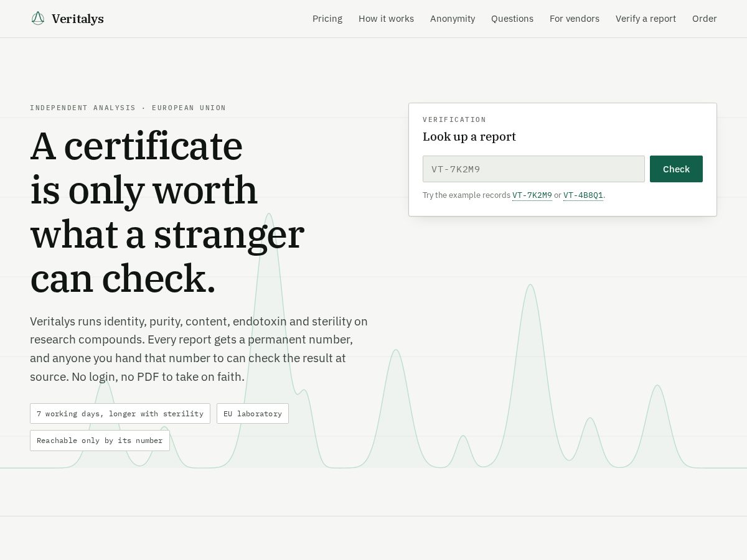This screenshot has width=747, height=560.
Task: Click the 'Reachable only by its number' tag
Action: point(100,441)
